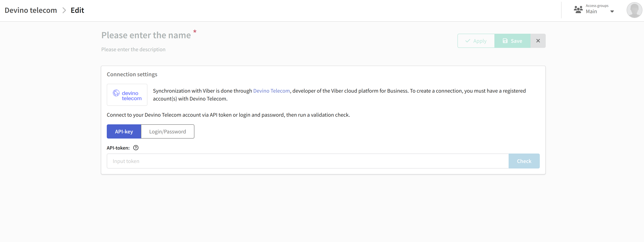Viewport: 644px width, 242px height.
Task: Click the Devino telecom logo thumbnail
Action: (x=127, y=95)
